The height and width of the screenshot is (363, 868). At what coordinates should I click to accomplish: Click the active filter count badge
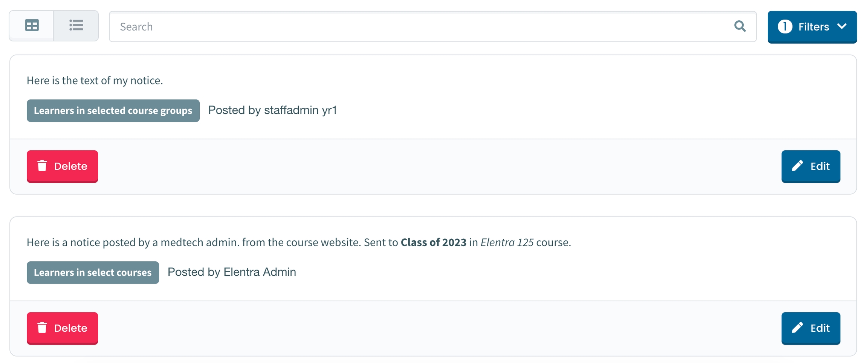pyautogui.click(x=785, y=27)
